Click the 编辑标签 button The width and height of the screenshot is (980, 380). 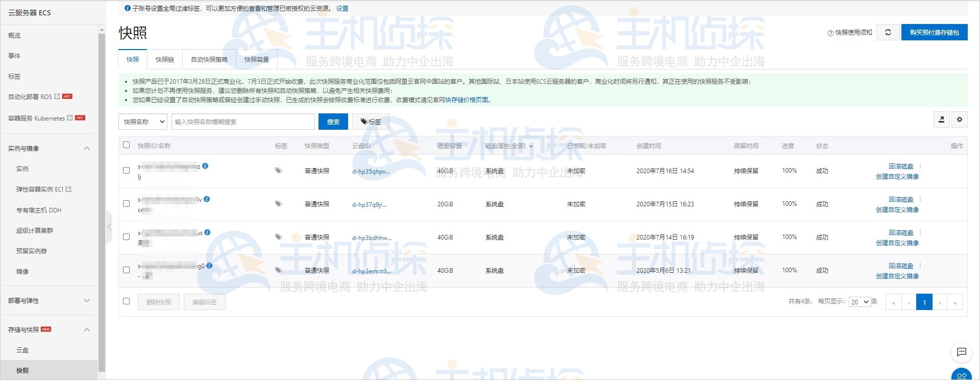pyautogui.click(x=205, y=302)
